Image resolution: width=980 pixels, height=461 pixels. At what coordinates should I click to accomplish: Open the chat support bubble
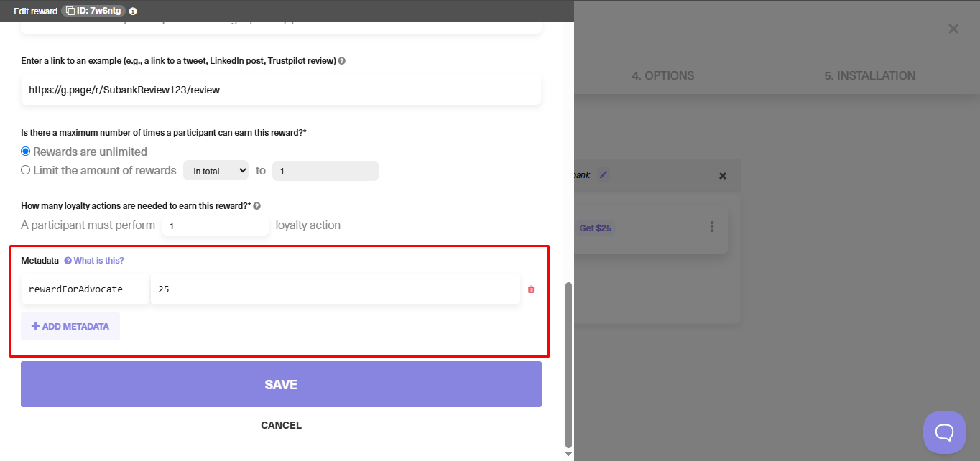point(944,432)
